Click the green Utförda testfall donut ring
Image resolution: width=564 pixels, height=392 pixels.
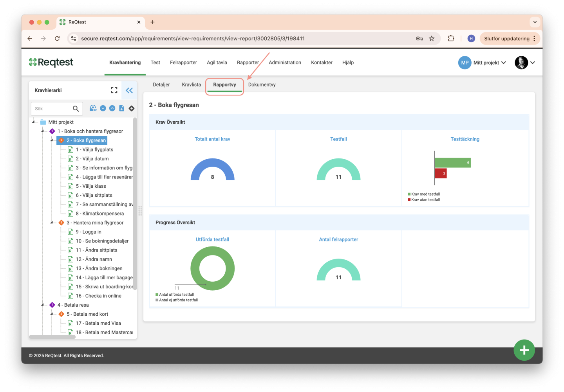click(213, 251)
